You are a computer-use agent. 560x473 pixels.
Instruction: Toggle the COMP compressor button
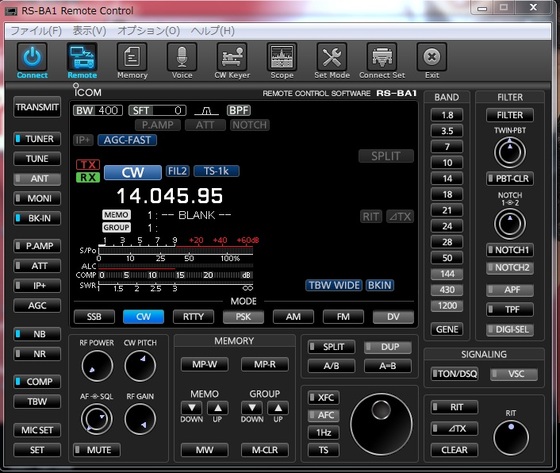(x=37, y=382)
